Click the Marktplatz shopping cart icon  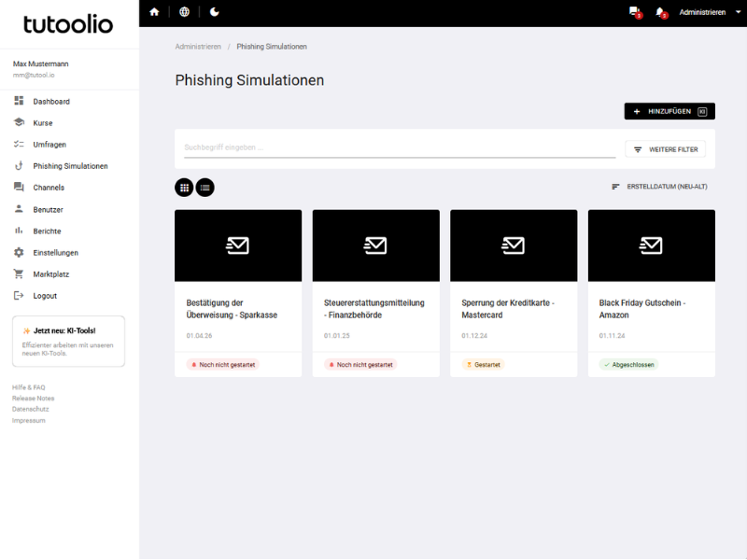point(19,273)
